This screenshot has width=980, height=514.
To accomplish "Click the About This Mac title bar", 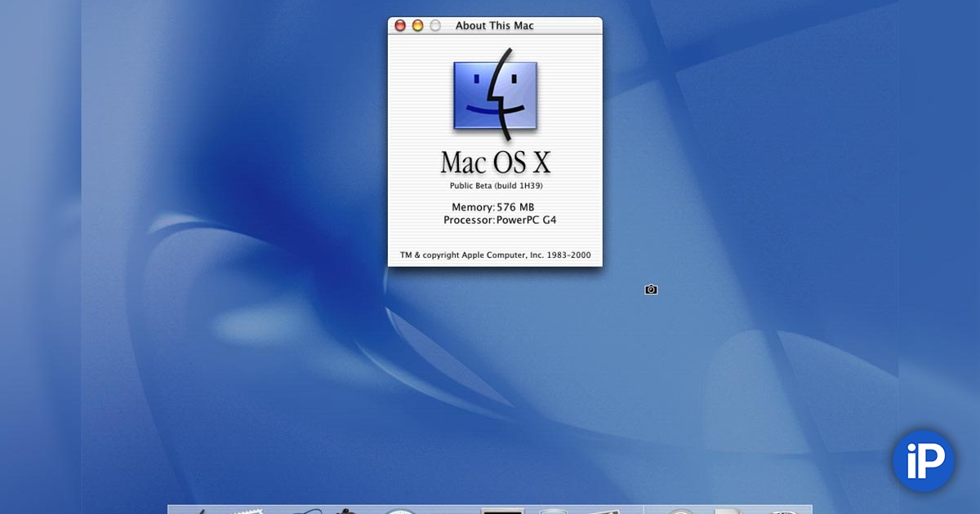I will click(495, 25).
